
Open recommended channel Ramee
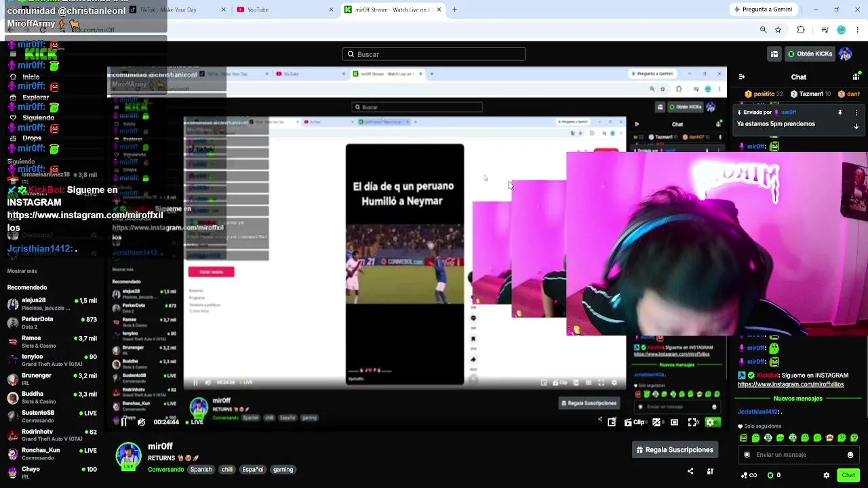[52, 342]
